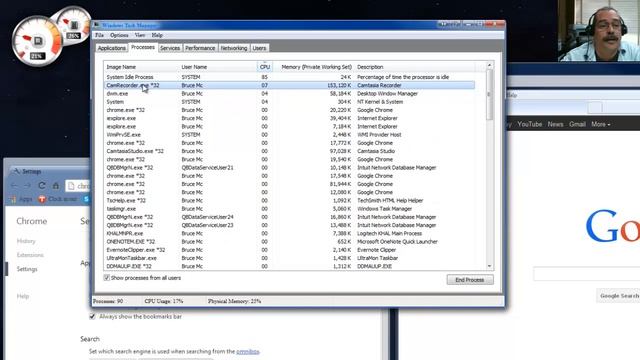Open the Help menu in Task Manager
640x360 pixels.
point(157,35)
